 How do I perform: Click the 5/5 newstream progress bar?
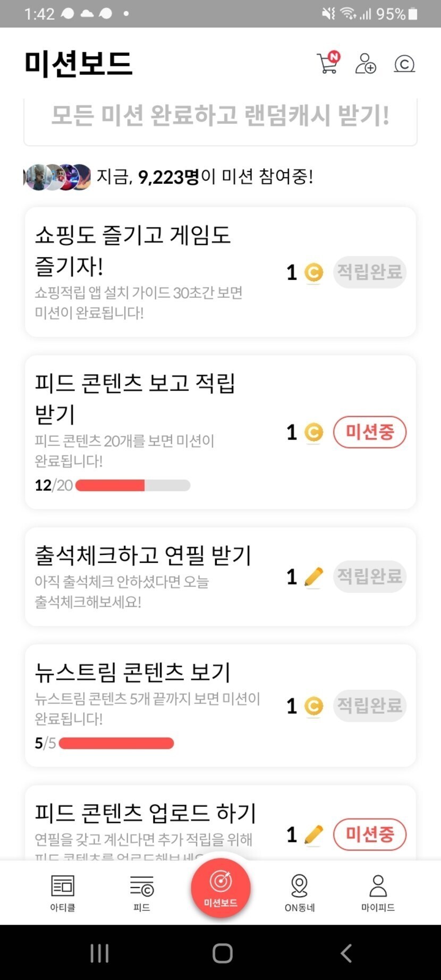[116, 743]
